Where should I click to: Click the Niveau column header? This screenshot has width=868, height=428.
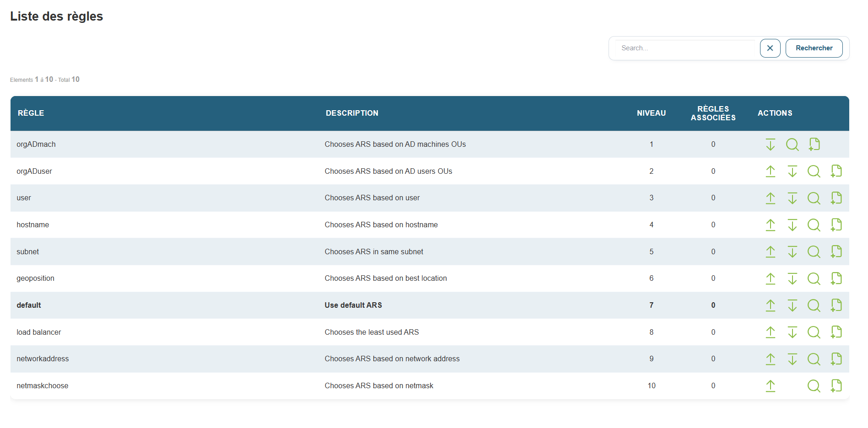tap(651, 113)
